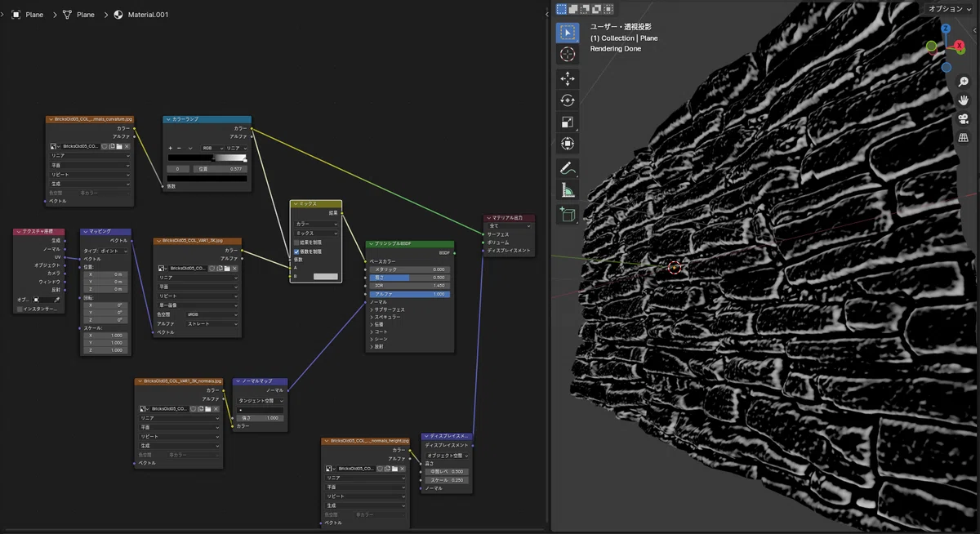Remove color stop minus in Color Ramp node

pyautogui.click(x=179, y=148)
